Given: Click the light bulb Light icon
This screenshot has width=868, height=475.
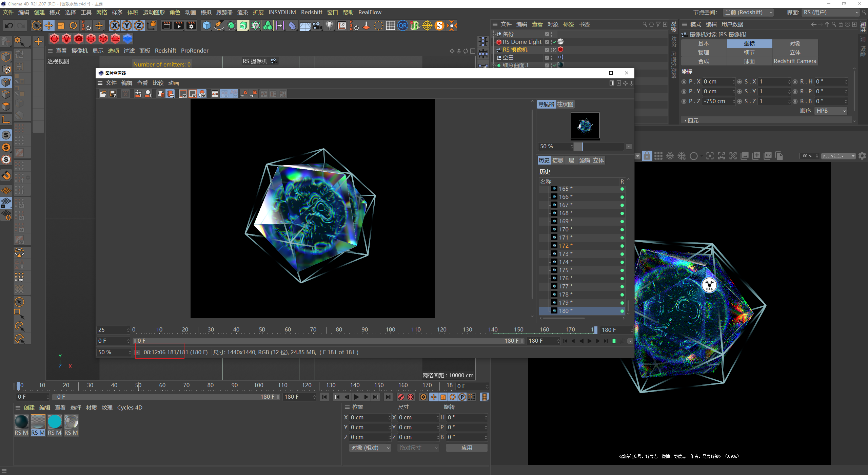Looking at the screenshot, I should click(x=329, y=25).
